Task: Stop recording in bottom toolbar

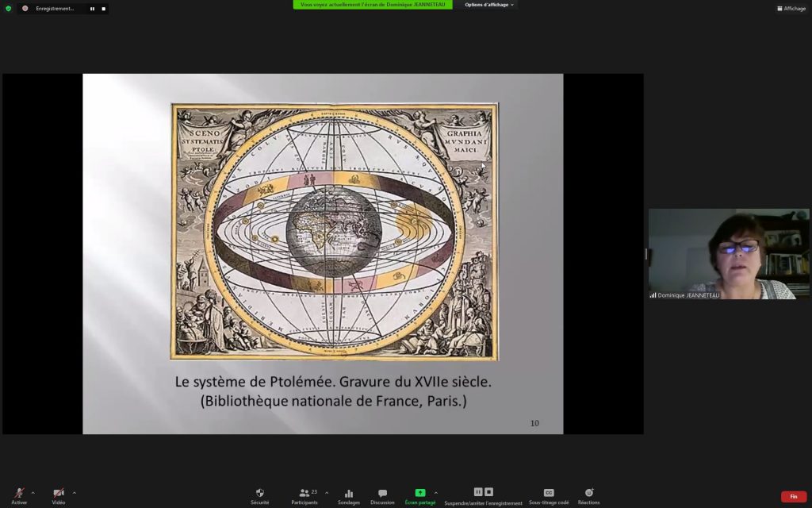Action: click(488, 492)
